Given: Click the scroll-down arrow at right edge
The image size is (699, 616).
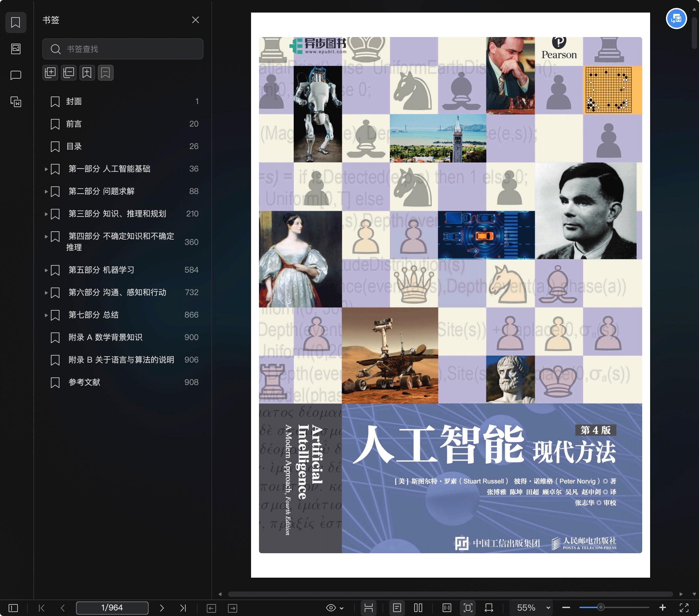Looking at the screenshot, I should coord(694,594).
